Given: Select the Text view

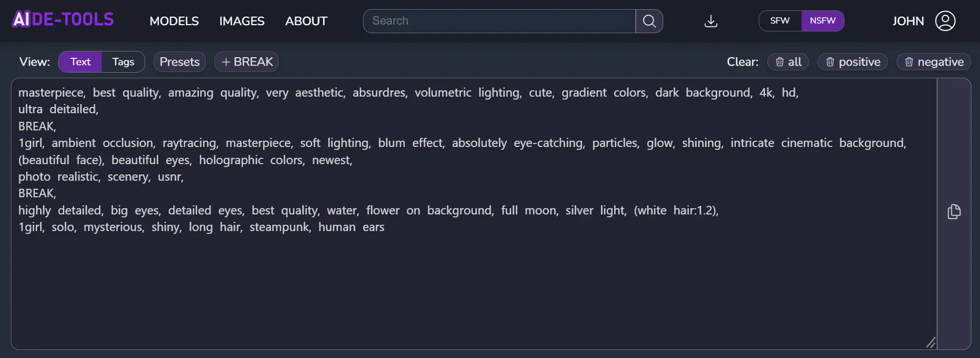Looking at the screenshot, I should (x=80, y=62).
